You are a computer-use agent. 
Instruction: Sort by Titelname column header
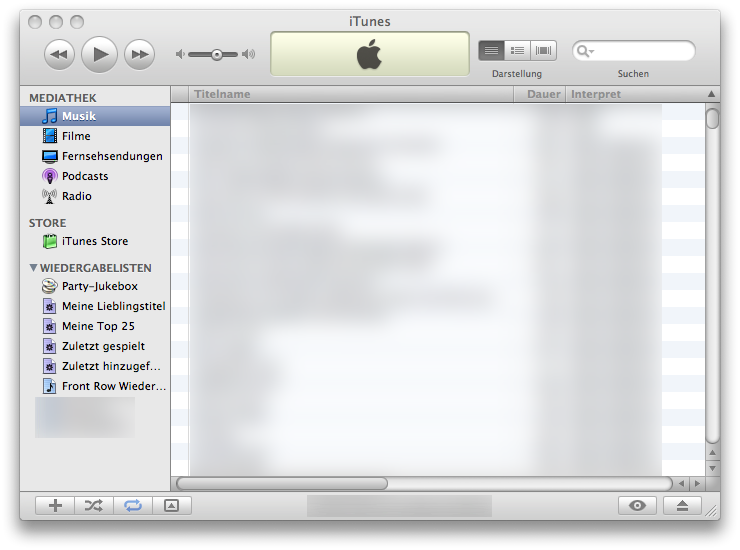click(351, 94)
